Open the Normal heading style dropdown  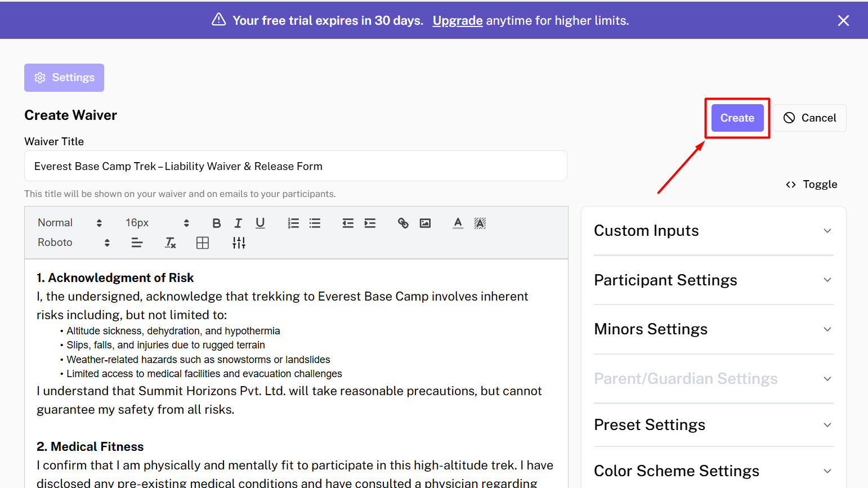point(69,223)
